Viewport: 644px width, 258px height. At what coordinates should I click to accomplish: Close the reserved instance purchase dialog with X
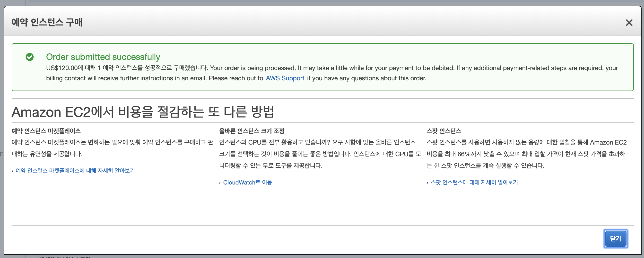point(629,23)
